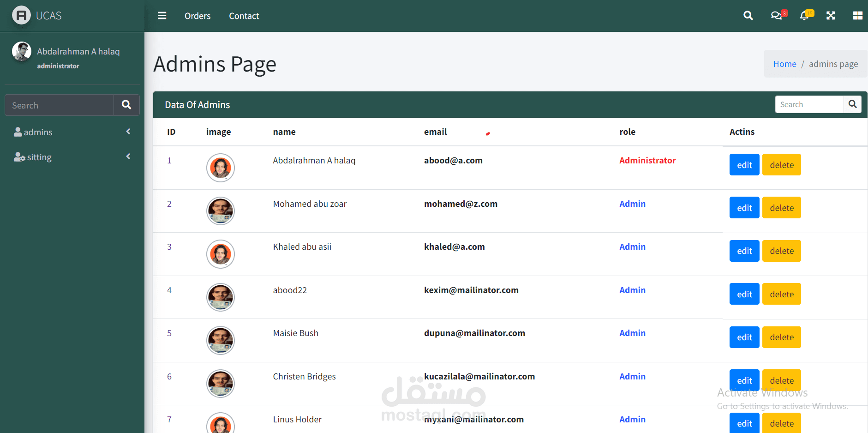Click the avatar image of abood22
868x433 pixels.
[x=221, y=297]
